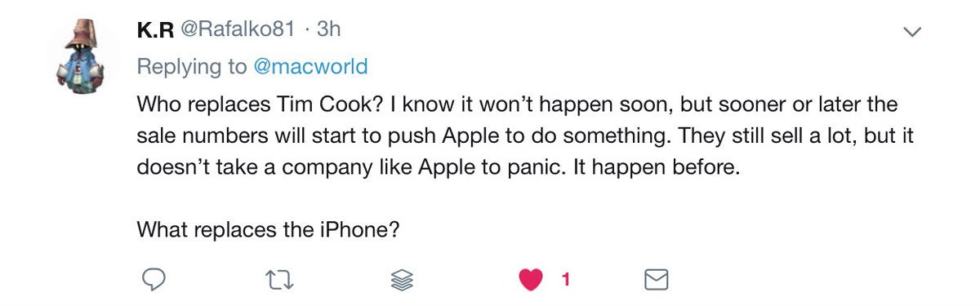Send tweet via Direct Message envelope icon

[x=657, y=280]
